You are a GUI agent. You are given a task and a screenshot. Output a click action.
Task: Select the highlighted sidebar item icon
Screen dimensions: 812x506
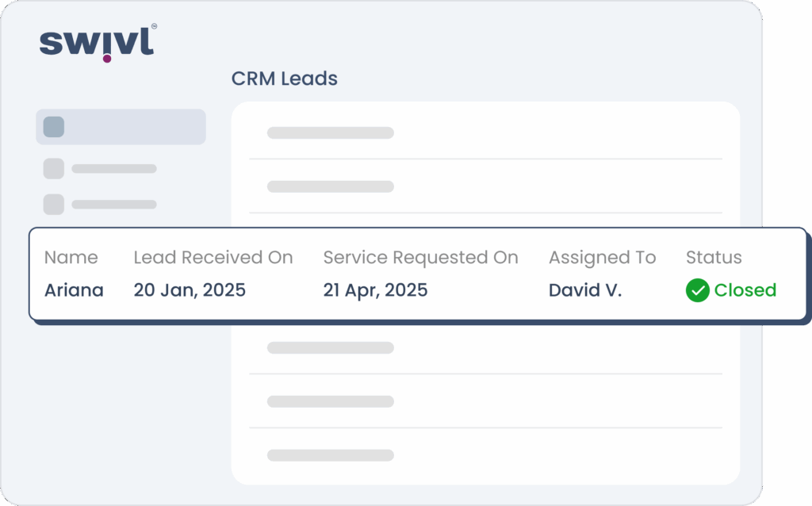pos(54,127)
